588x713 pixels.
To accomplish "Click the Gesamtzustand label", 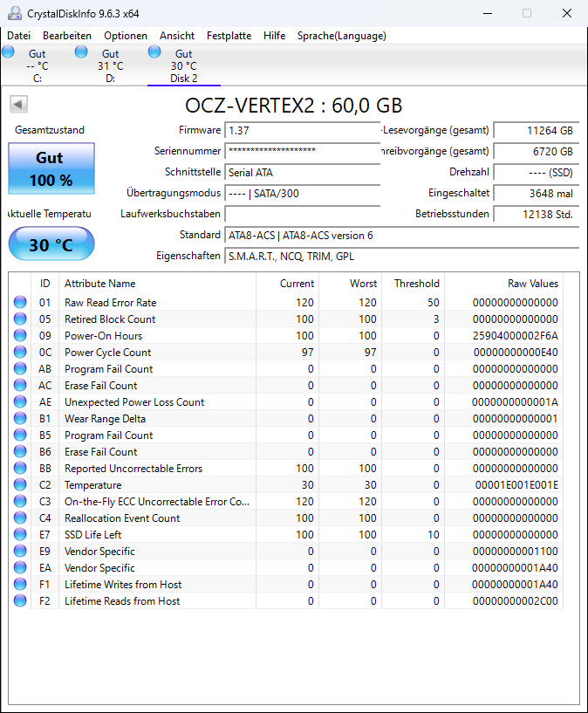I will (50, 130).
